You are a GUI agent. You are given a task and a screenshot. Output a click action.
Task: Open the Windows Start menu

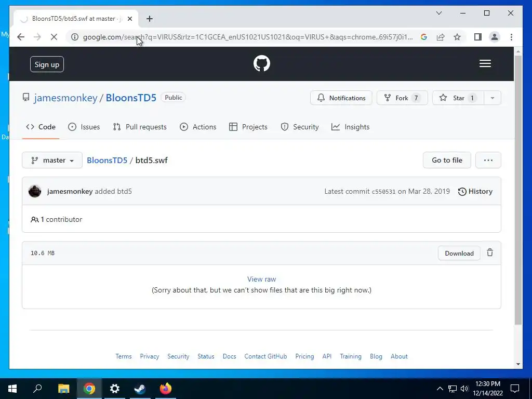12,389
